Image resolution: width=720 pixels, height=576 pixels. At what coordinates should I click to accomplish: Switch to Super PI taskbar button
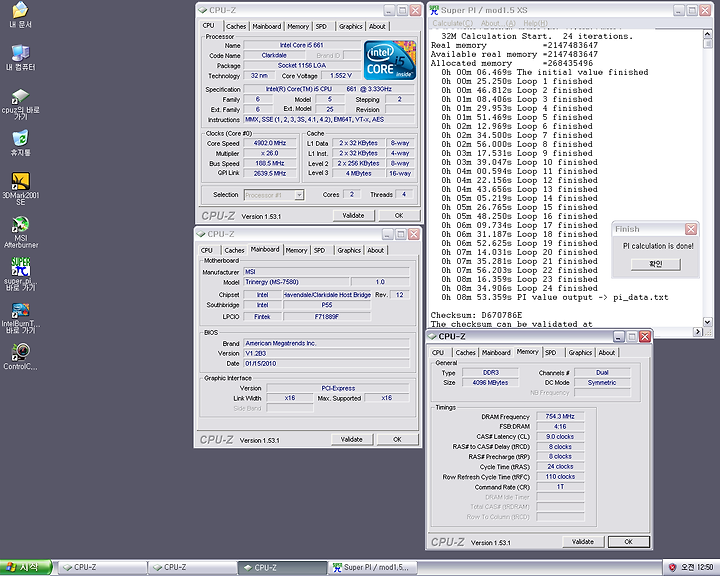372,567
